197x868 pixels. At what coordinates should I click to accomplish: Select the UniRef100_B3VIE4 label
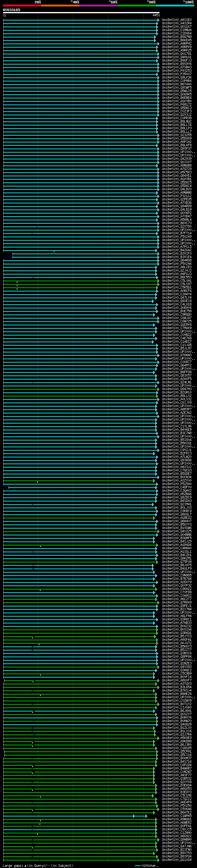click(176, 257)
